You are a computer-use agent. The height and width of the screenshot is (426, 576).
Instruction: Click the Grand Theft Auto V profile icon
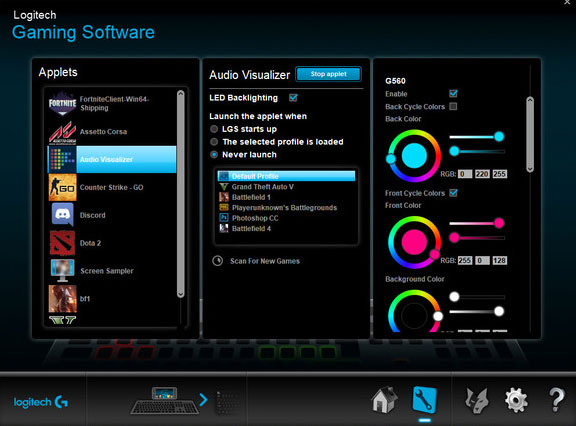click(223, 187)
